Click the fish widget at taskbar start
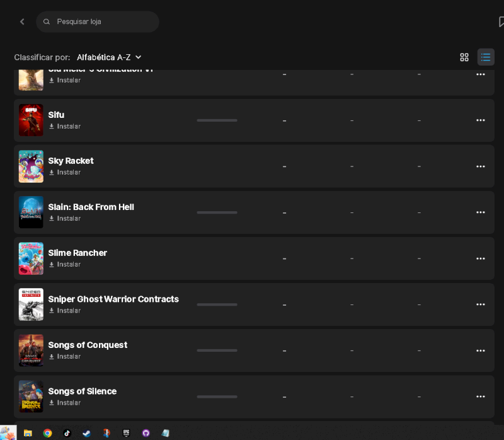The image size is (504, 440). pyautogui.click(x=8, y=432)
